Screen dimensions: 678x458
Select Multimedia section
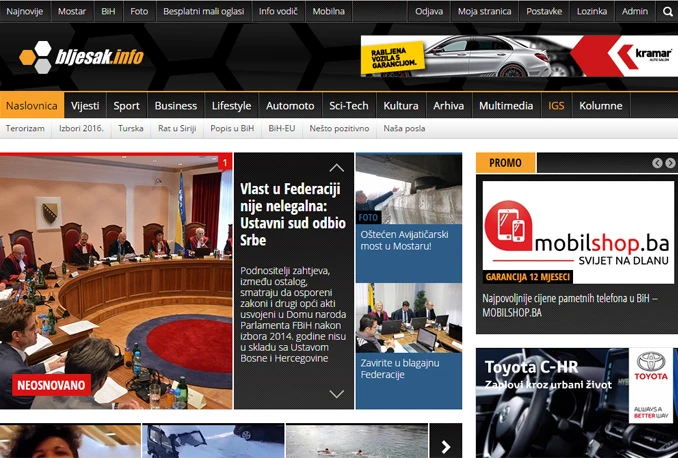506,106
